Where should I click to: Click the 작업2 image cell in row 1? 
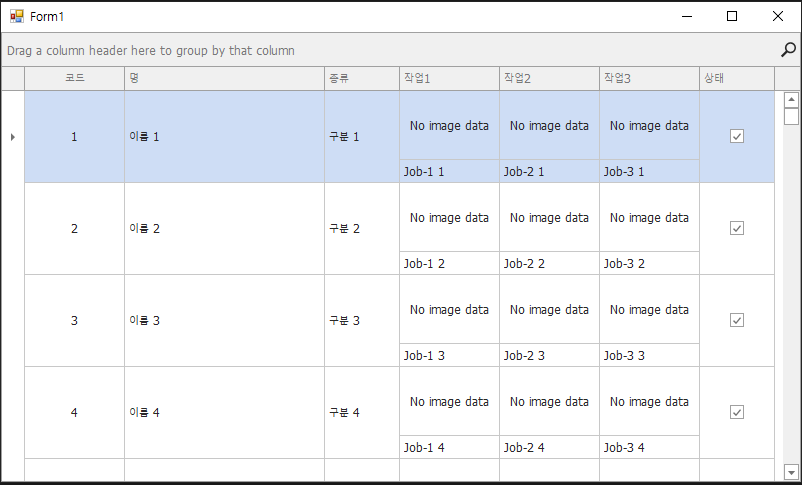(x=549, y=125)
